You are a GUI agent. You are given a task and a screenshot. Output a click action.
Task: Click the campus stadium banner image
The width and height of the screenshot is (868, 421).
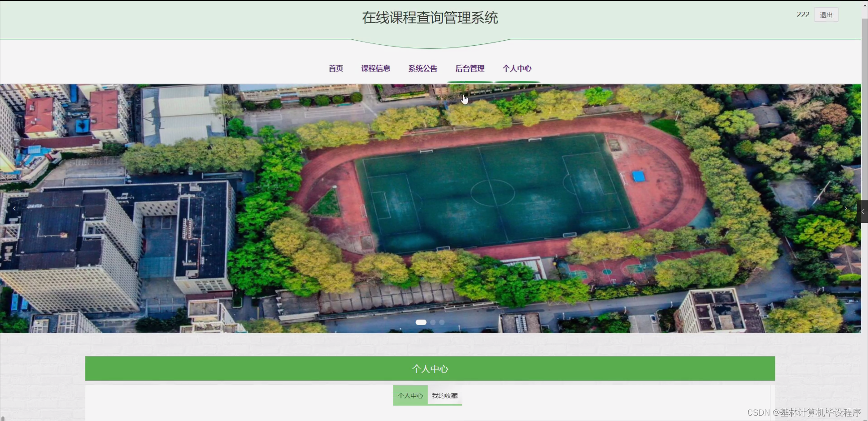coord(430,208)
